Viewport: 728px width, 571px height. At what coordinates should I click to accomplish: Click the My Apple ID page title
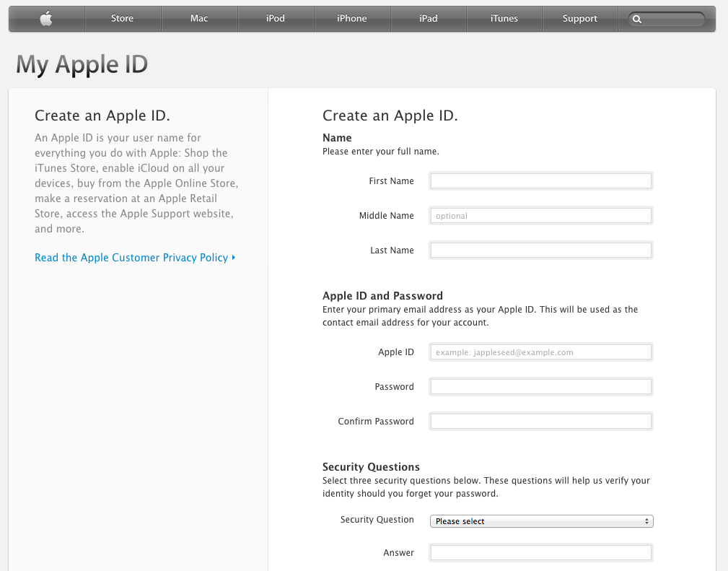click(82, 64)
